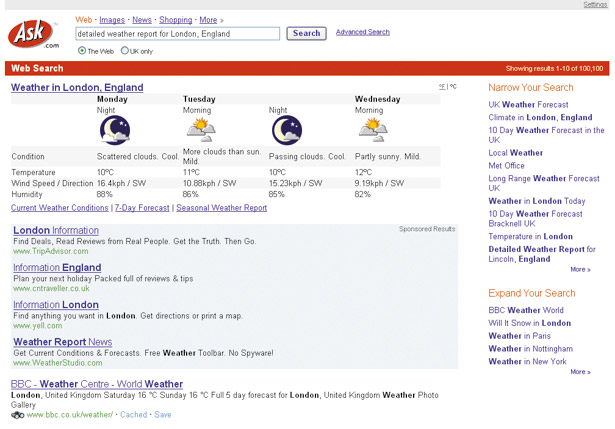The height and width of the screenshot is (429, 615).
Task: Select UK only radio option
Action: pyautogui.click(x=124, y=51)
